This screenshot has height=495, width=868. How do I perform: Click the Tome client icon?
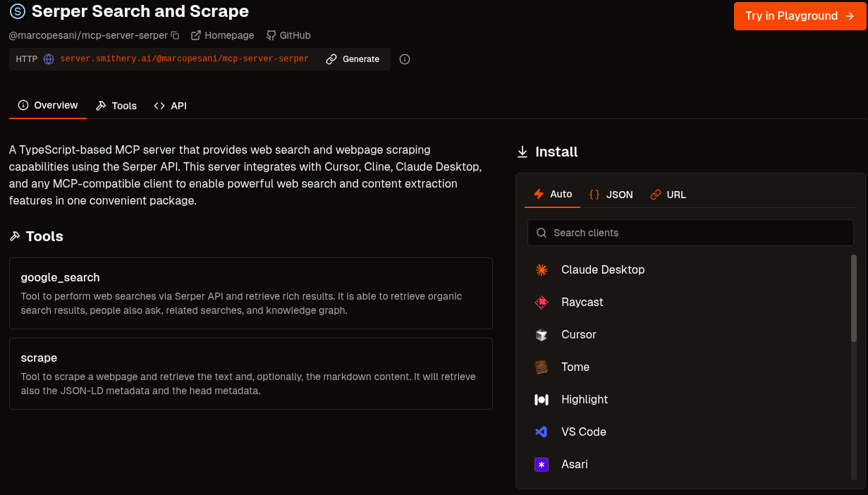542,367
